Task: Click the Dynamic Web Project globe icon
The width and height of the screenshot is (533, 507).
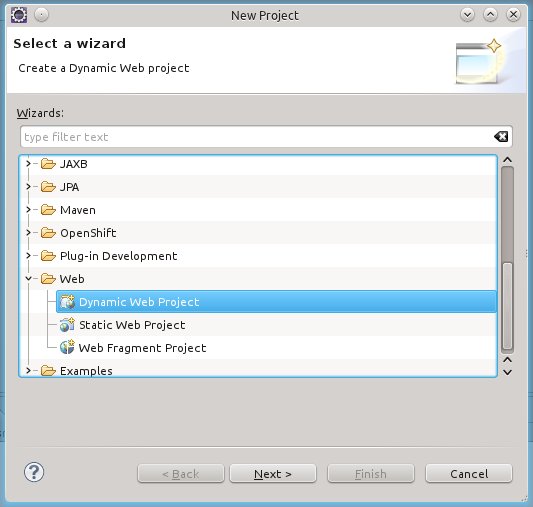Action: (x=67, y=302)
